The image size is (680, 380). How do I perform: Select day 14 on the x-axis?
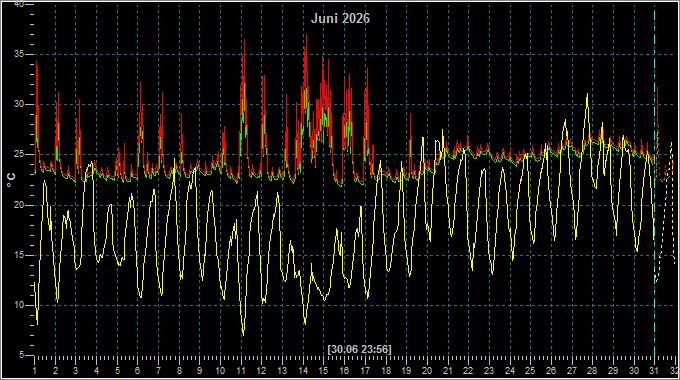coord(303,371)
